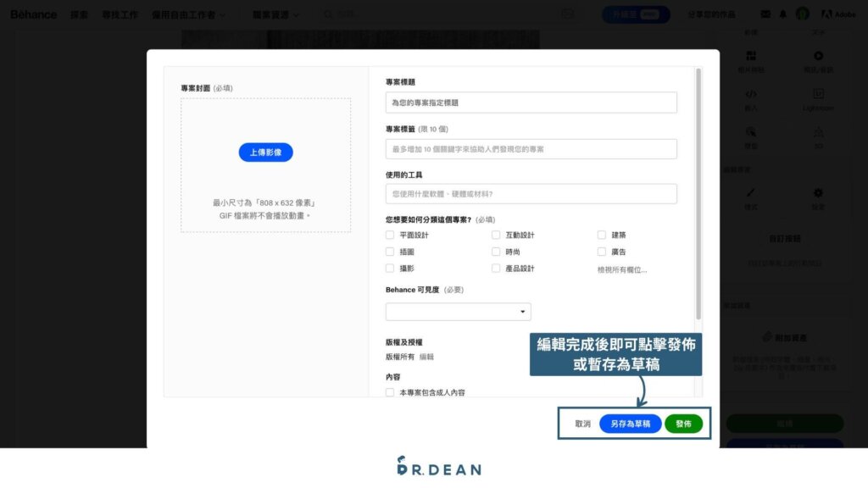Click the Behance logo in top bar

point(32,14)
